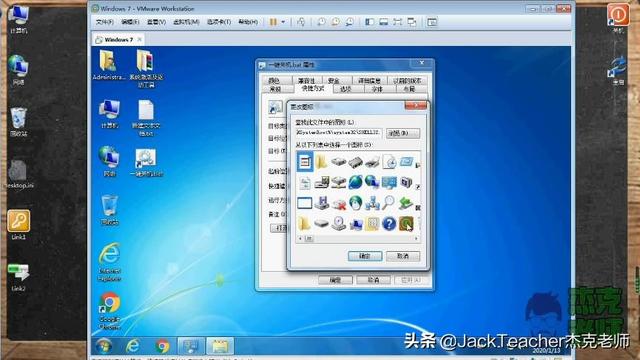Select the hard drive icon in top row

tap(338, 162)
